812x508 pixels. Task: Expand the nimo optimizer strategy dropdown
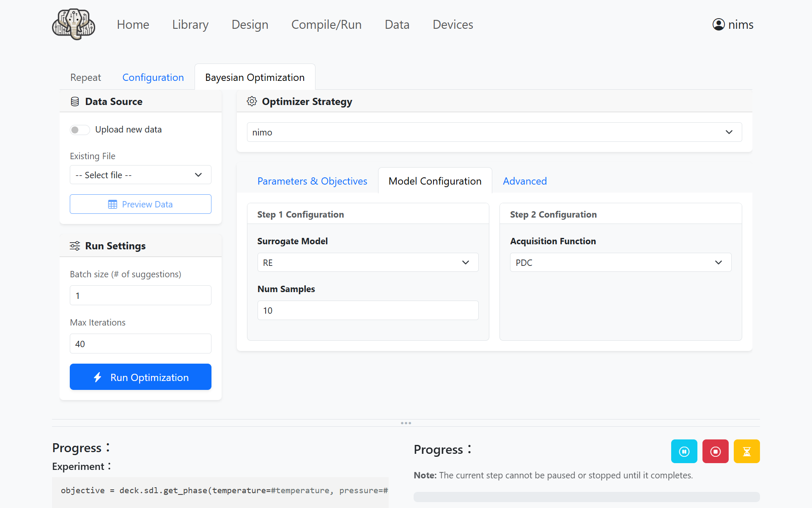click(494, 133)
